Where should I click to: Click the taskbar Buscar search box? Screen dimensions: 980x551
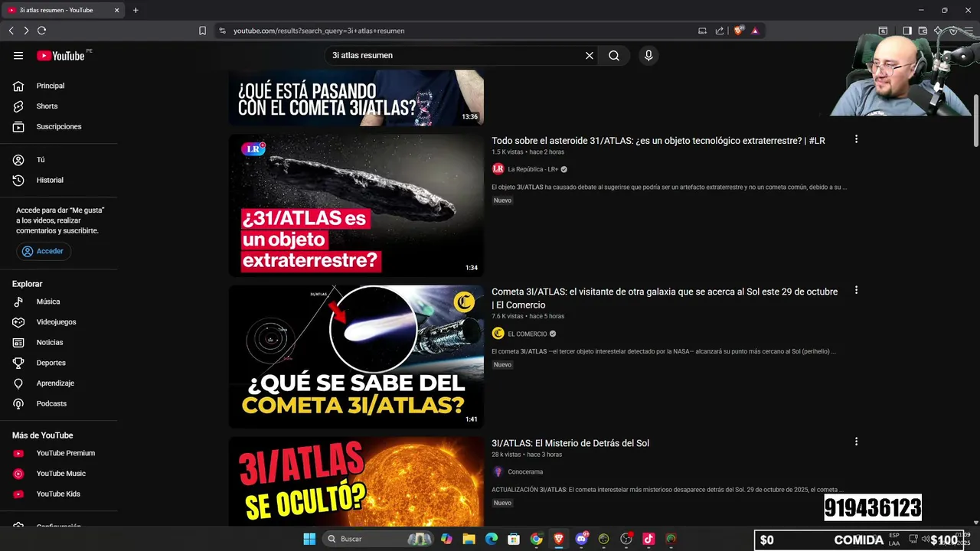pyautogui.click(x=379, y=539)
